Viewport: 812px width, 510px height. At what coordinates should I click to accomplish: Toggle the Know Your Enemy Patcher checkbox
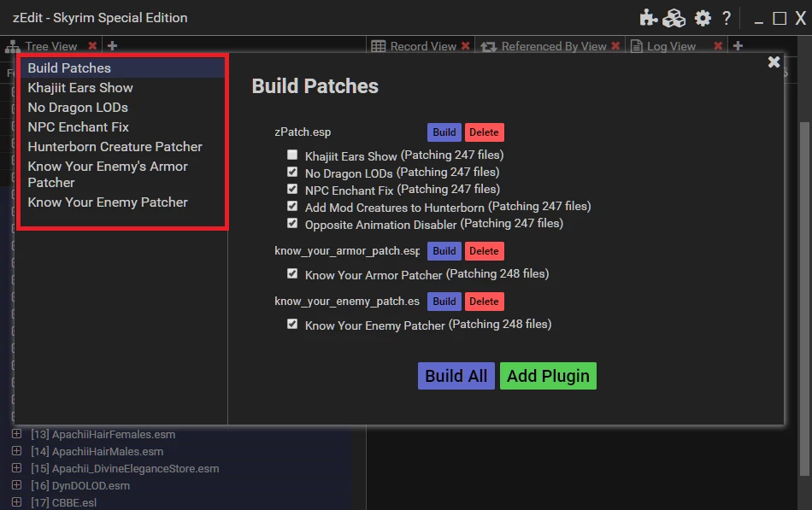(x=292, y=324)
